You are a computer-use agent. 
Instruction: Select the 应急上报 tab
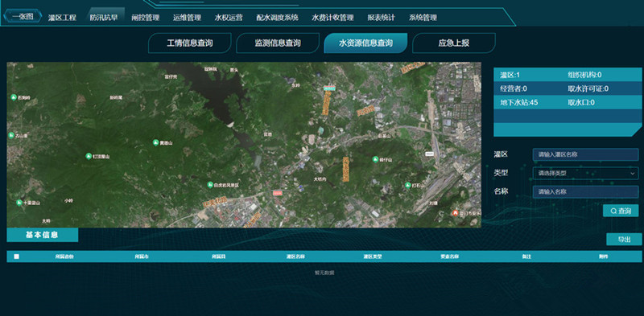coord(454,43)
